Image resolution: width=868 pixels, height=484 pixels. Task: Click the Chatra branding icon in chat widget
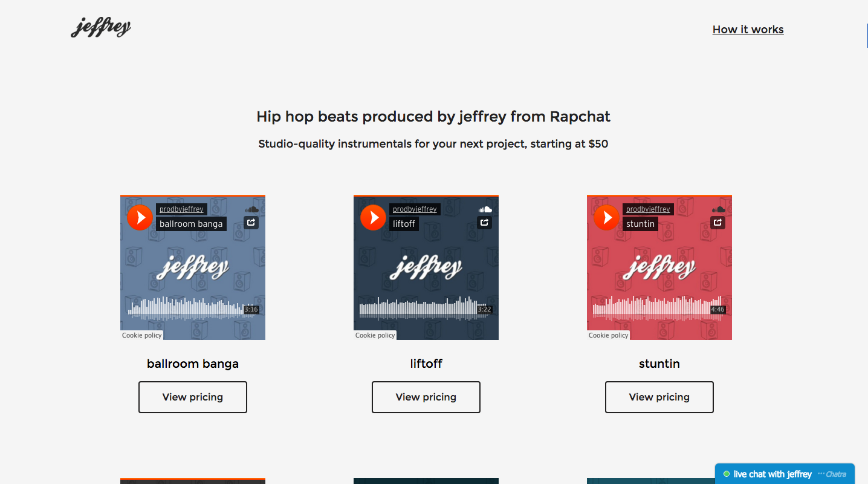point(832,474)
